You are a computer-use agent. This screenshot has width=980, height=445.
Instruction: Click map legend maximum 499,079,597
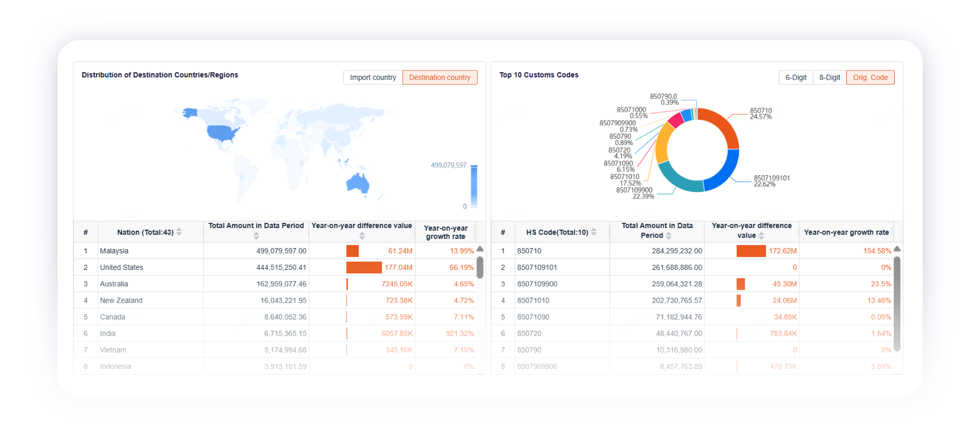click(448, 165)
